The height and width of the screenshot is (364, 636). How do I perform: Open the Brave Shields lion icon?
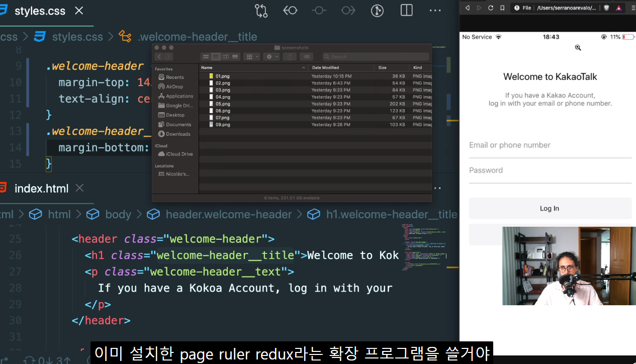click(606, 8)
